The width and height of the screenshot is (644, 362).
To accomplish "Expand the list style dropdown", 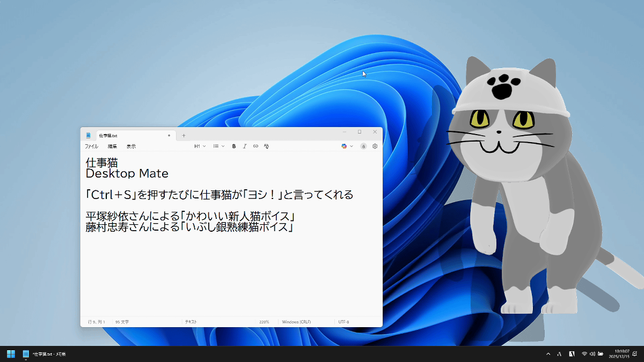I will click(218, 146).
